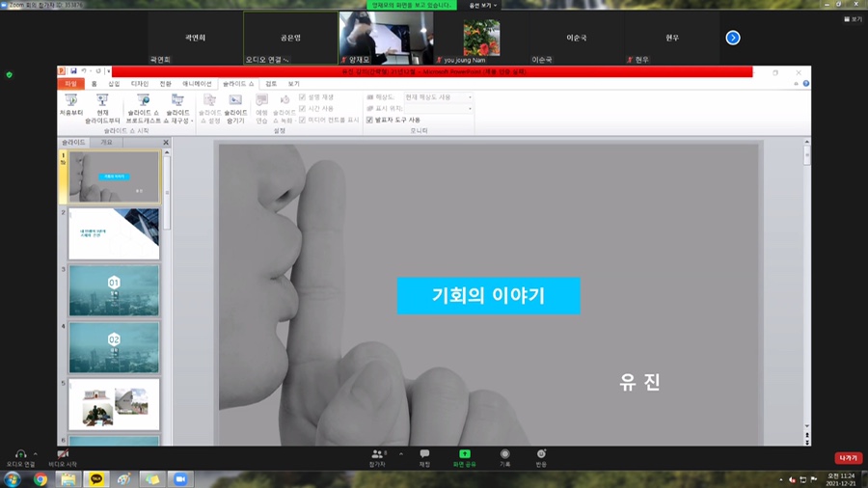This screenshot has width=868, height=488.
Task: Open File Explorer from the taskbar
Action: coord(68,479)
